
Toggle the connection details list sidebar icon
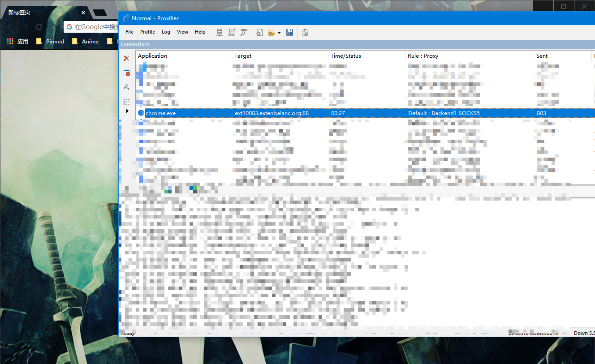click(x=126, y=102)
